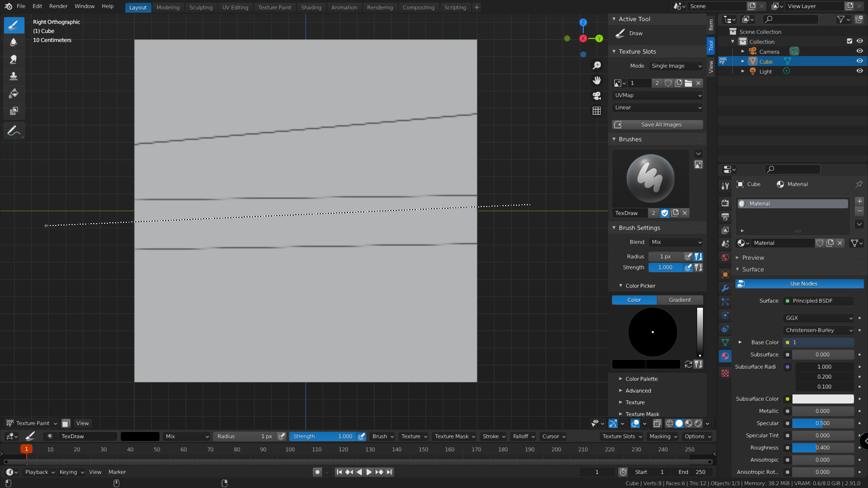Expand the Color Palette panel
Viewport: 868px width, 488px height.
tap(641, 379)
